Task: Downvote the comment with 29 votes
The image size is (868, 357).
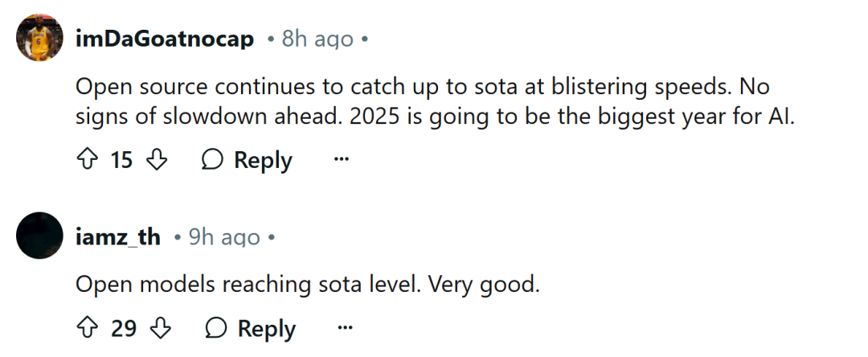Action: 161,329
